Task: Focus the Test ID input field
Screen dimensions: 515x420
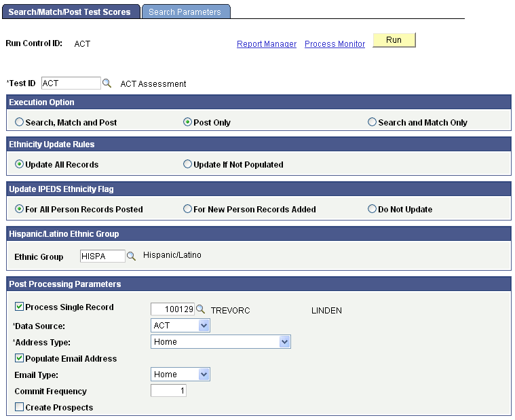Action: point(71,83)
